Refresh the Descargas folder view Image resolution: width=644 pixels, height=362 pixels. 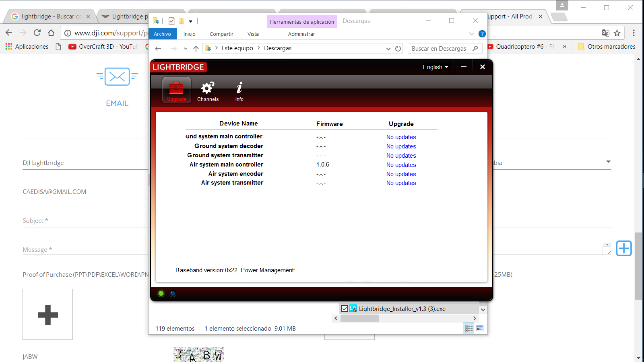pos(398,49)
